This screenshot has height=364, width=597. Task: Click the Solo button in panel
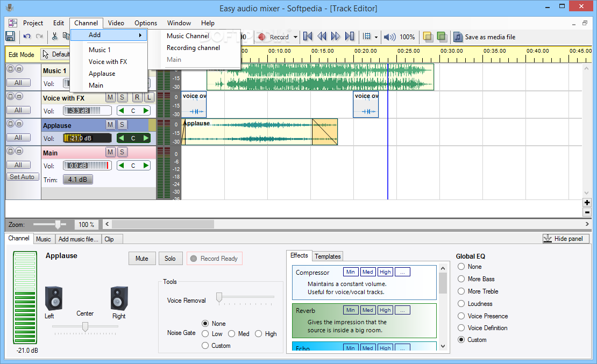tap(170, 259)
